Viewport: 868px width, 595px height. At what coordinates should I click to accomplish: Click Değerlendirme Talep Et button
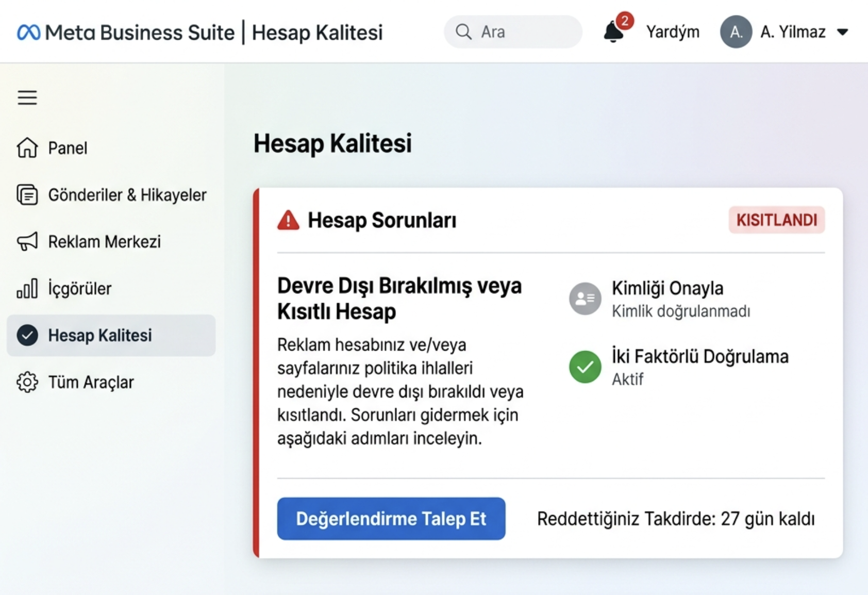point(391,519)
